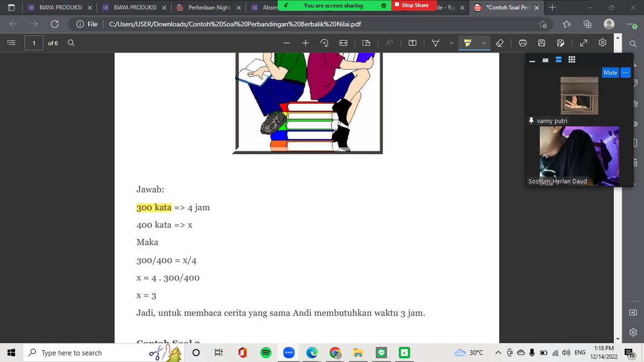Open Microsoft Edge from taskbar

312,353
